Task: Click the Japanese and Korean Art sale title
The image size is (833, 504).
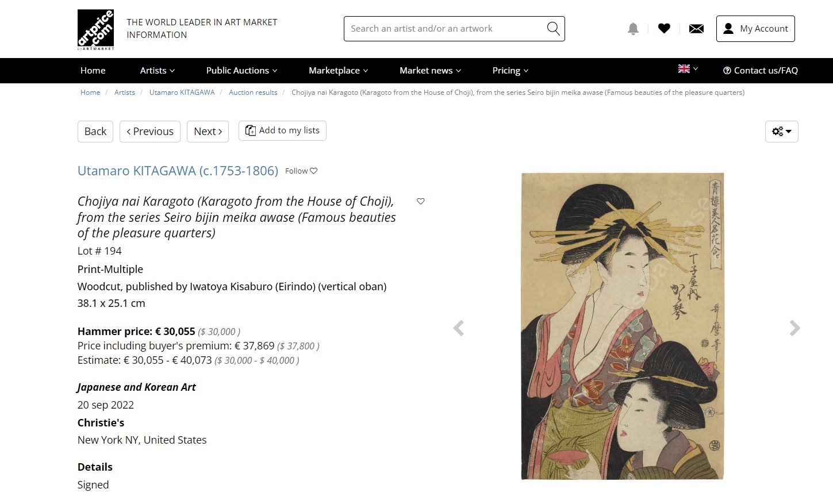Action: [136, 387]
